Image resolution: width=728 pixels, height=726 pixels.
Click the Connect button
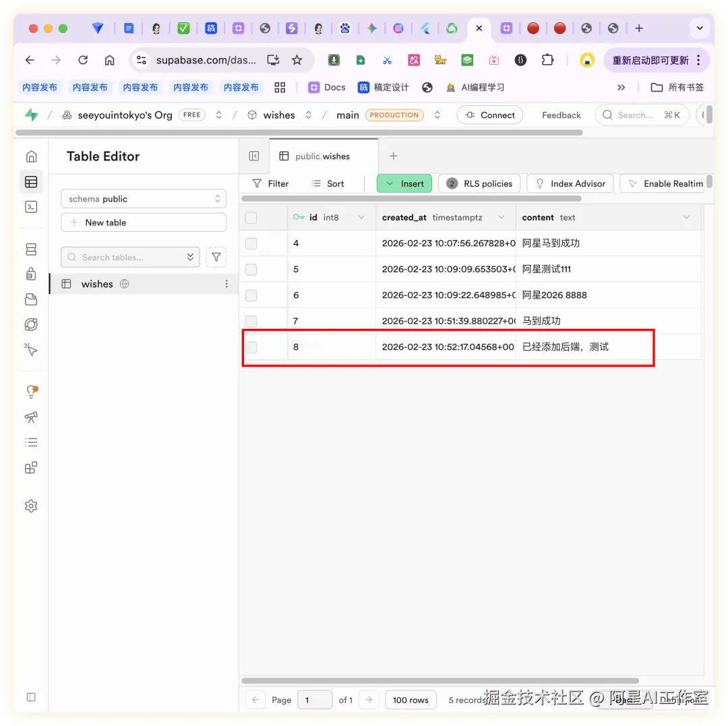490,115
